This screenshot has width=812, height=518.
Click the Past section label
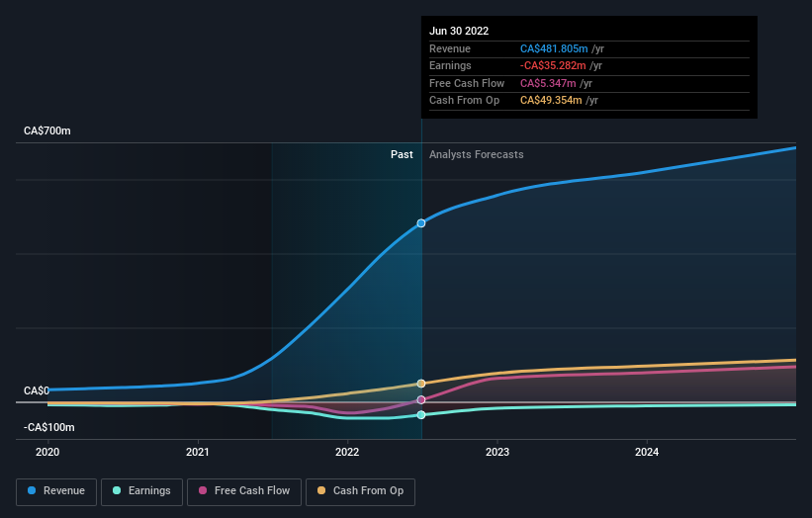(402, 154)
